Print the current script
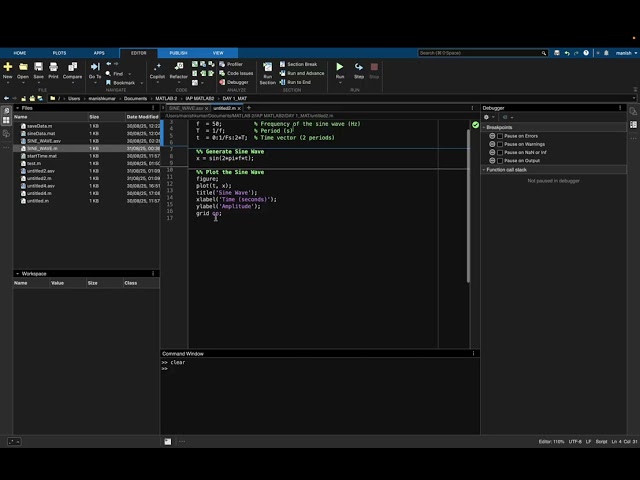Viewport: 640px width, 480px height. [53, 67]
